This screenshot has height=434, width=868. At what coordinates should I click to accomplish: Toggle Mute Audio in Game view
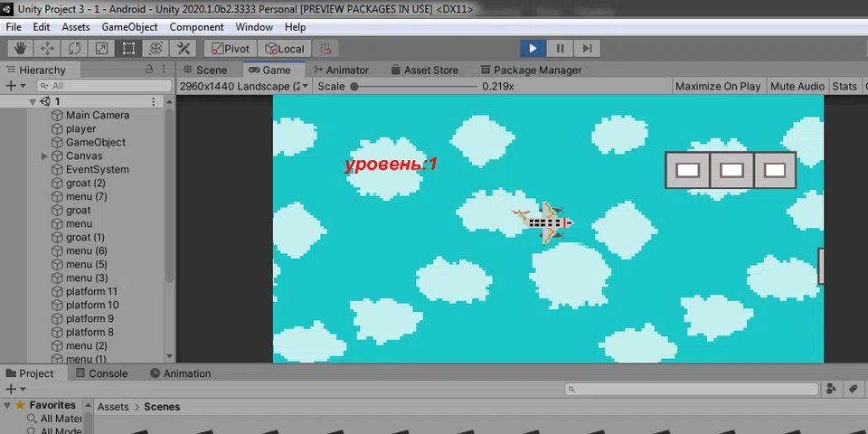pos(797,86)
